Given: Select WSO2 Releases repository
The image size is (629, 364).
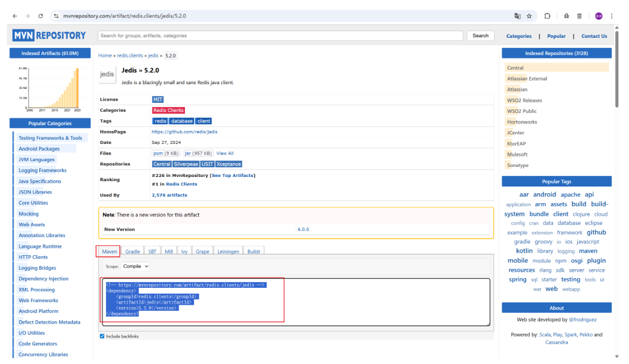Looking at the screenshot, I should point(525,100).
